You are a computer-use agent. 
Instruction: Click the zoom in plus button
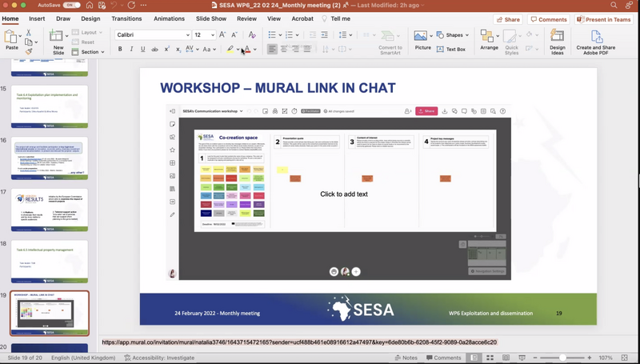pyautogui.click(x=590, y=358)
